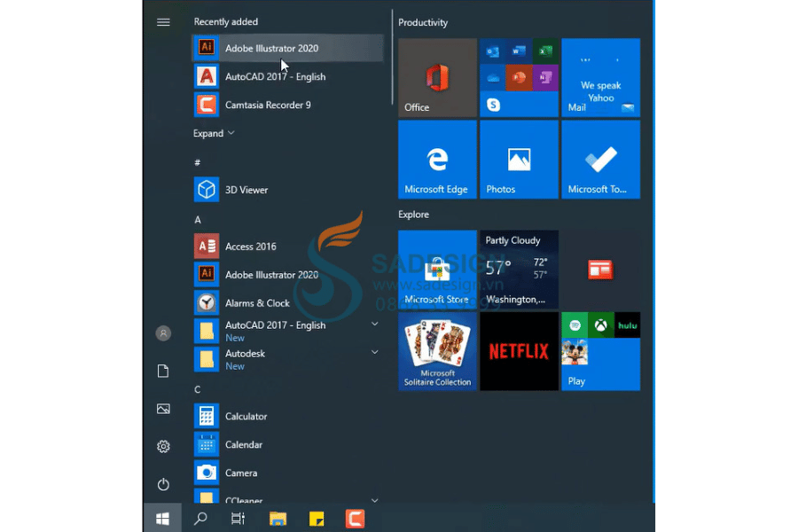This screenshot has width=798, height=532.
Task: Expand the Recently added list
Action: point(214,133)
